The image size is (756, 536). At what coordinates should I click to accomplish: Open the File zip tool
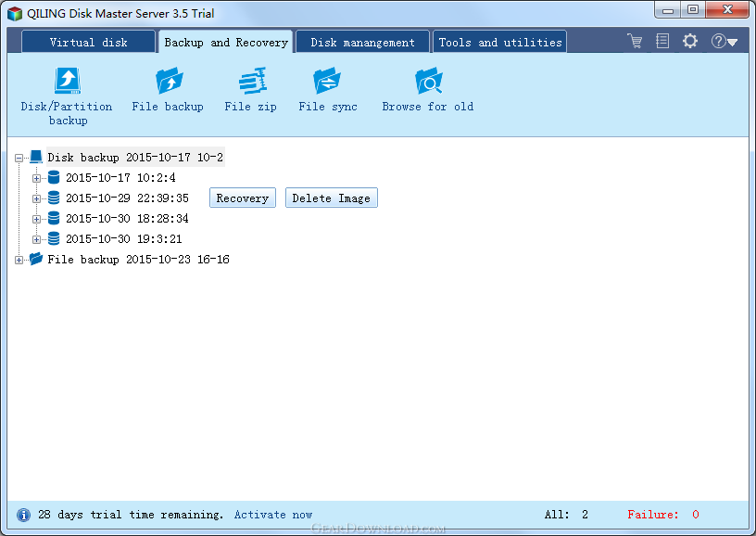click(x=250, y=83)
